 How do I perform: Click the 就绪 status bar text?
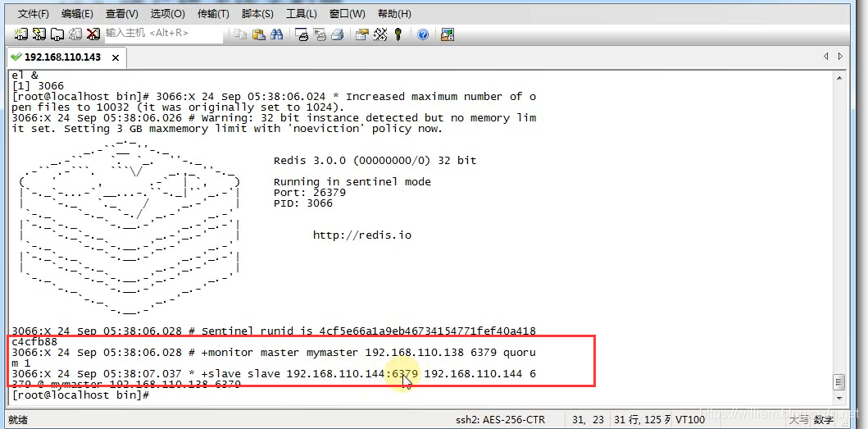coord(17,420)
